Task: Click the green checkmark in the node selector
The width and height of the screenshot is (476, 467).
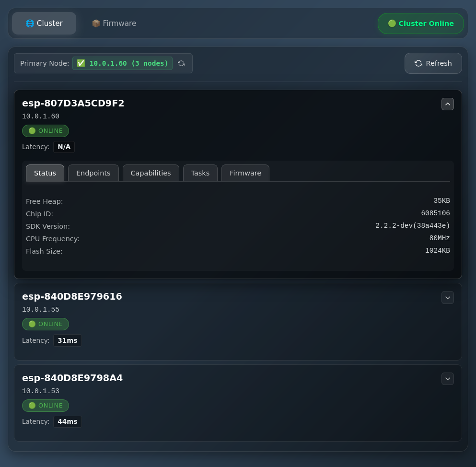Action: pyautogui.click(x=81, y=63)
